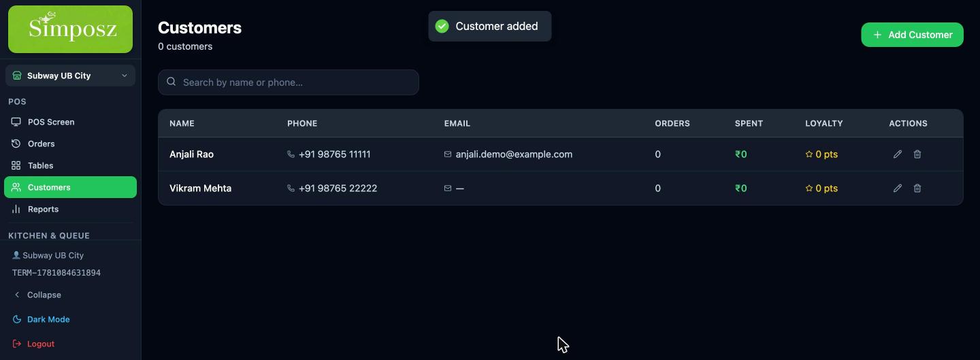
Task: Click the plus icon in Add Customer
Action: pos(877,35)
